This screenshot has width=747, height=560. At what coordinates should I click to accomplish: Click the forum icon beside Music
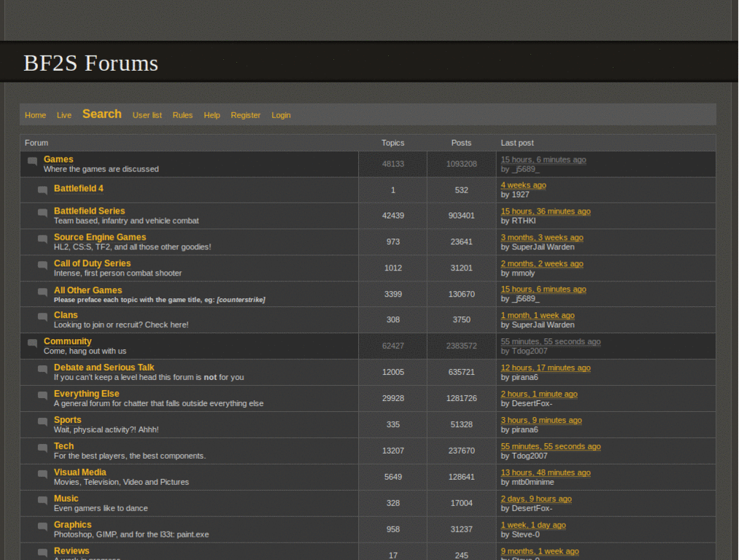coord(43,501)
